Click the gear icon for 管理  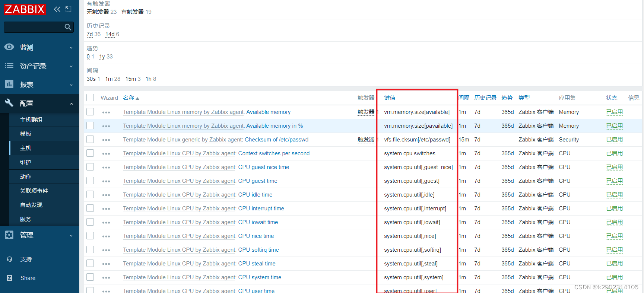(x=9, y=235)
